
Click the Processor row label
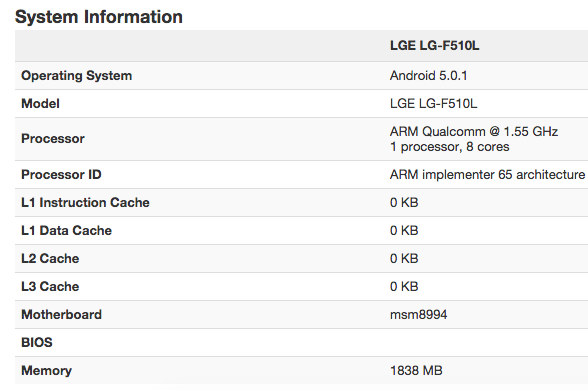tap(53, 139)
